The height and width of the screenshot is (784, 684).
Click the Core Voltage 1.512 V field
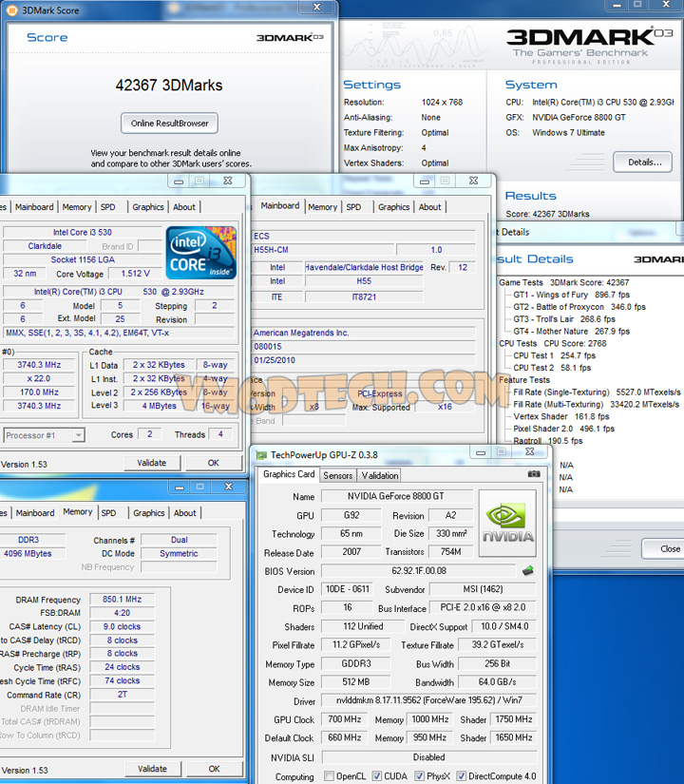(135, 274)
